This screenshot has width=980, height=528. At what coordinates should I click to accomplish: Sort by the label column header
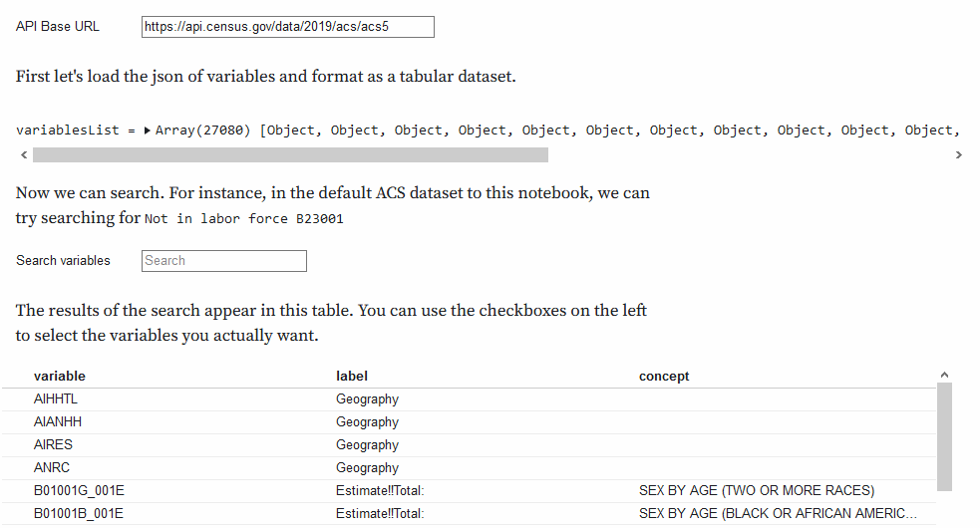pos(352,377)
